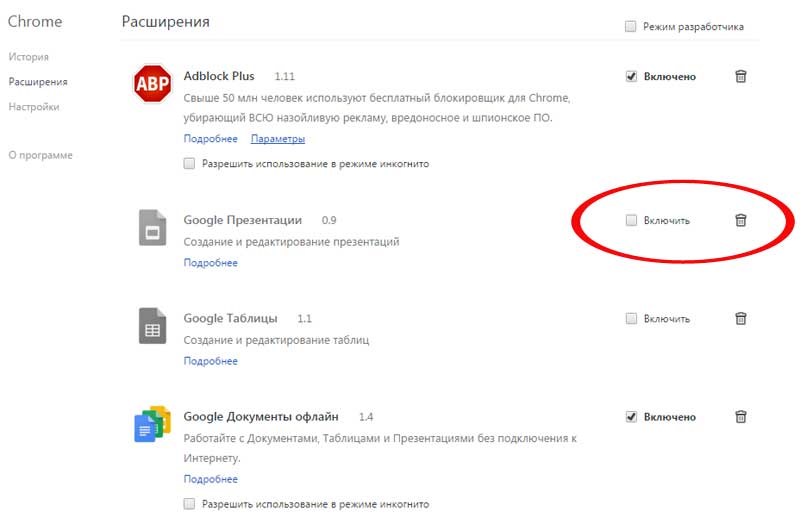Check Включить for Google Таблицы

631,319
